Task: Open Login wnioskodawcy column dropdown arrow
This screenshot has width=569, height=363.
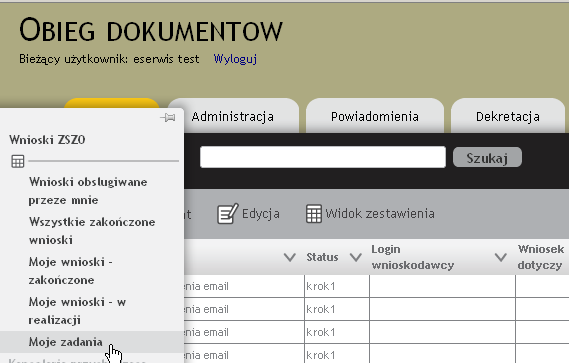Action: (x=501, y=257)
